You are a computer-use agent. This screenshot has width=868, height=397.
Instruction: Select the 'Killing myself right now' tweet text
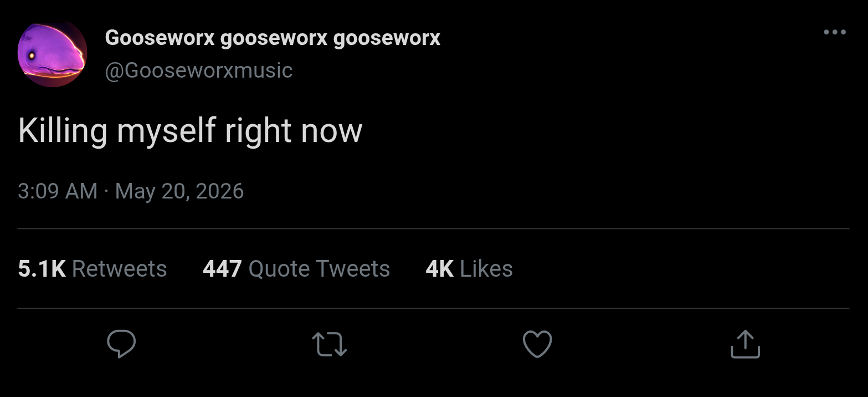click(x=190, y=131)
